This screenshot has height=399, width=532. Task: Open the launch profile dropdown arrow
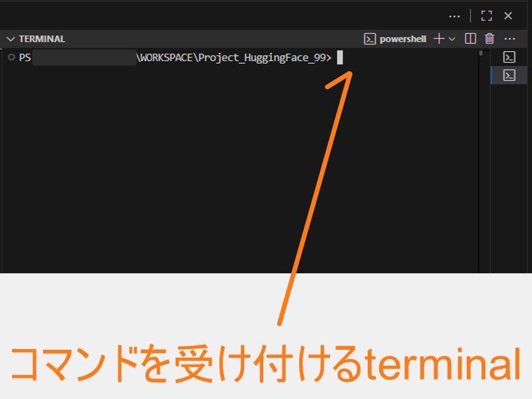coord(452,39)
